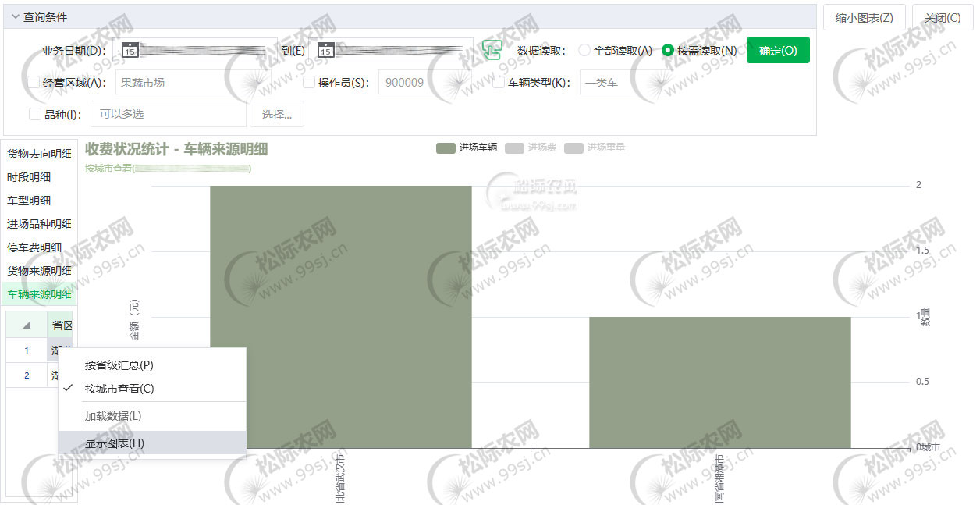Click the table corner select-all triangle
The width and height of the screenshot is (980, 505).
point(27,325)
